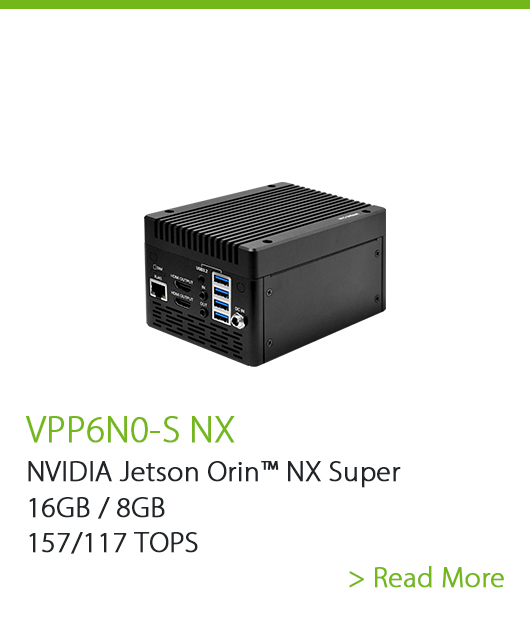Screen dimensions: 530x620
Task: Select the 157/117 TOPS text
Action: click(x=113, y=542)
